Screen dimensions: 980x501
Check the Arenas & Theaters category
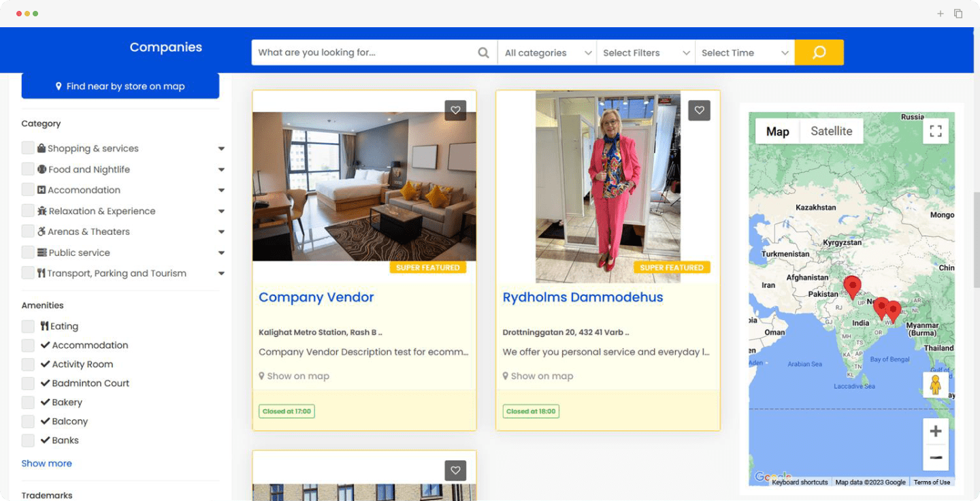click(x=28, y=231)
